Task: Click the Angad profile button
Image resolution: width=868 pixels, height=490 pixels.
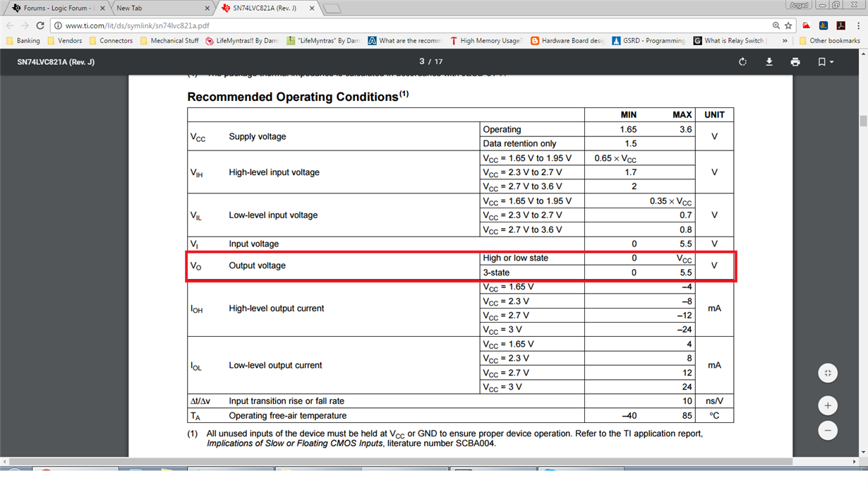Action: (798, 5)
